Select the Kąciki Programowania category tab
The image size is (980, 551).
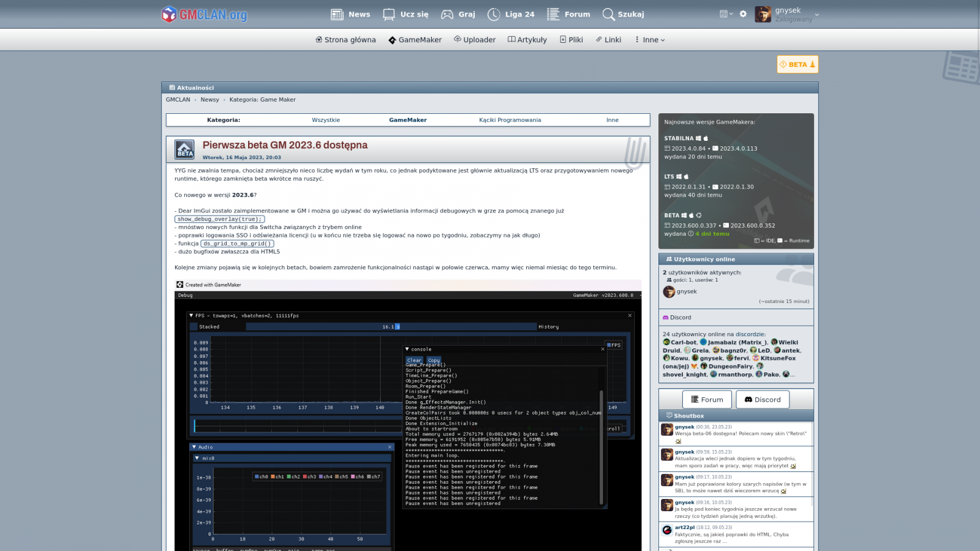click(510, 120)
